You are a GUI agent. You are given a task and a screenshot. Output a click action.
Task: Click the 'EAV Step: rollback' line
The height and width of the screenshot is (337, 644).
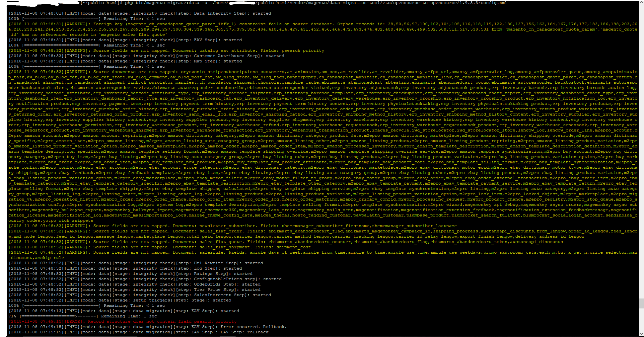pos(138,332)
